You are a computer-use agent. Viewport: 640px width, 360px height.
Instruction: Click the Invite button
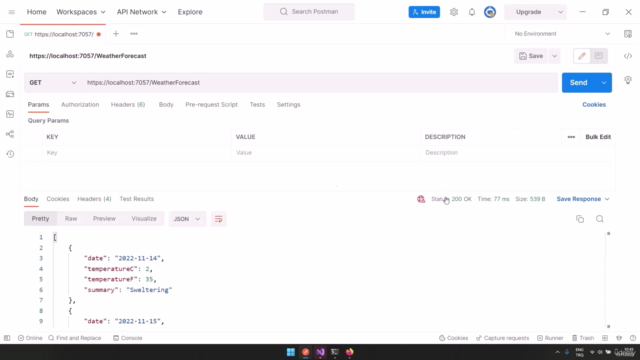coord(424,12)
